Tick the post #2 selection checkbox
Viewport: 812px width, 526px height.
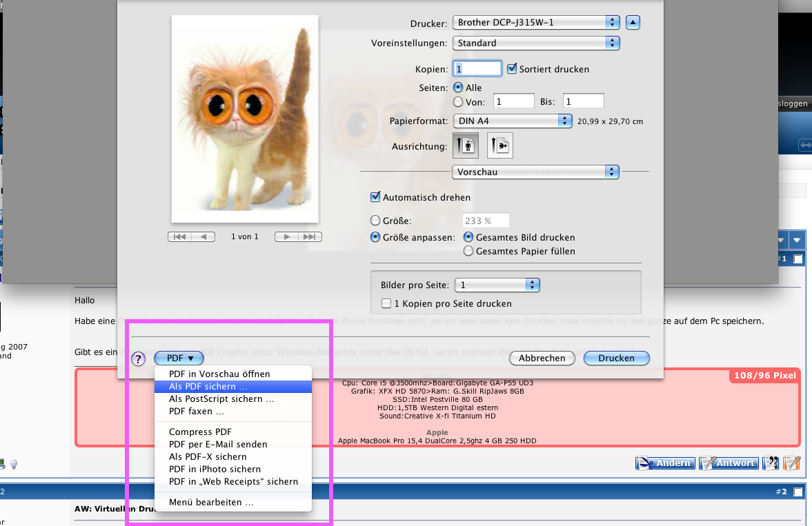[798, 492]
